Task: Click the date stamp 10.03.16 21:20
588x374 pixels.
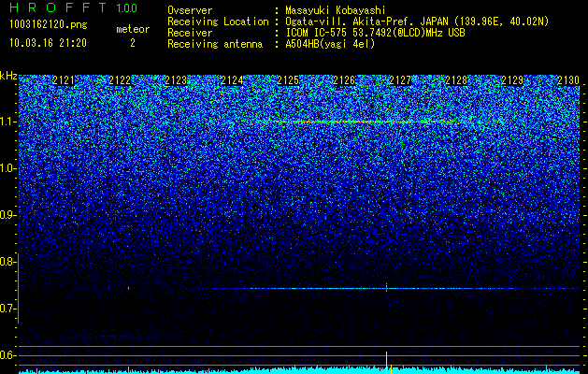Action: [x=48, y=43]
